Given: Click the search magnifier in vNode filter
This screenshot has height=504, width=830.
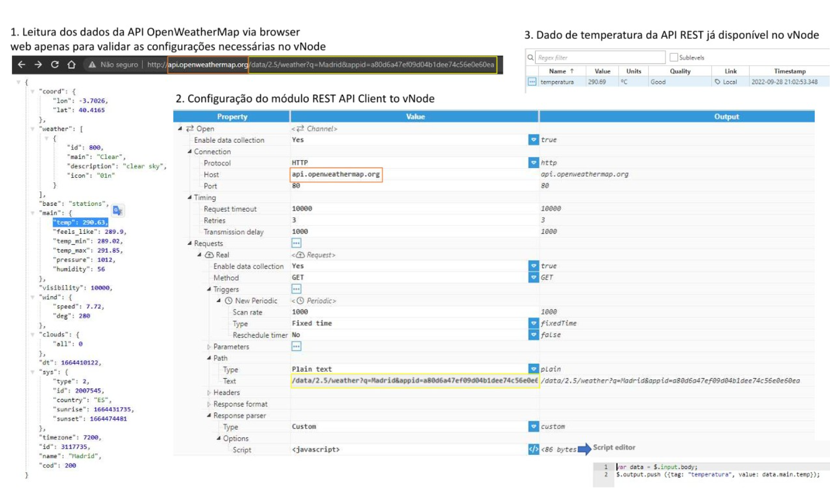Looking at the screenshot, I should pos(531,57).
